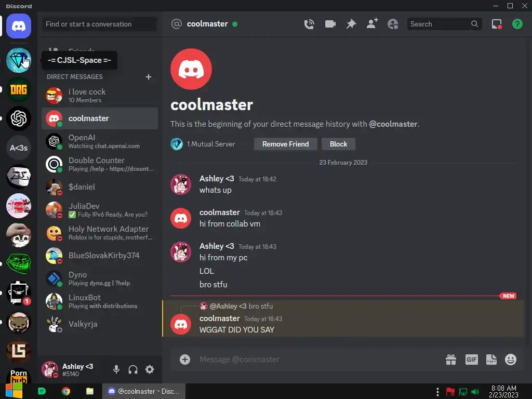The image size is (532, 399).
Task: Click the search magnifier icon
Action: [x=475, y=24]
